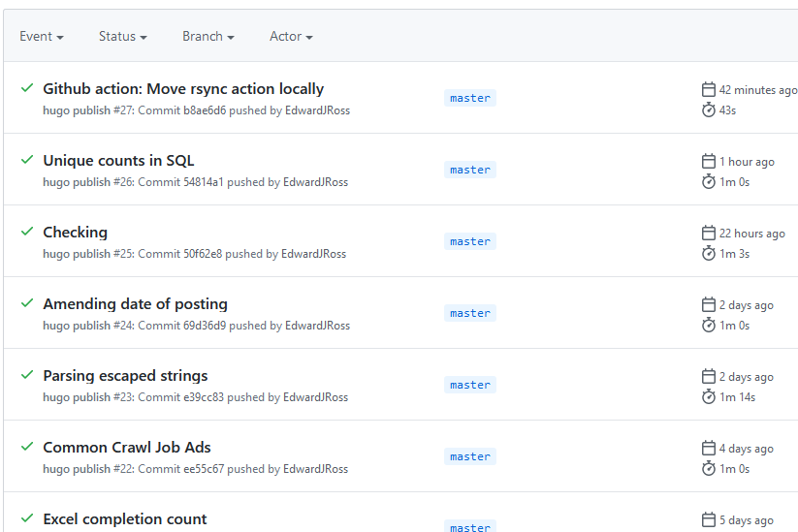Image resolution: width=798 pixels, height=532 pixels.
Task: Expand the Actor filter dropdown
Action: (291, 37)
